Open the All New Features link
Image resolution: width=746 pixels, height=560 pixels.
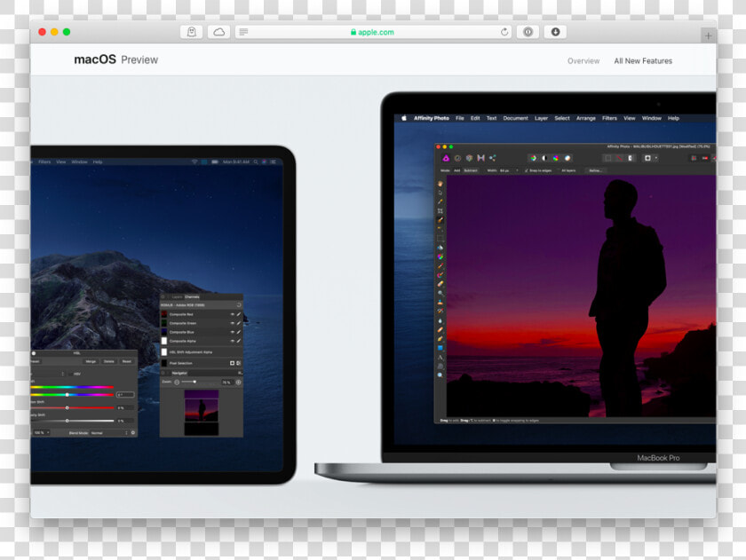tap(643, 61)
